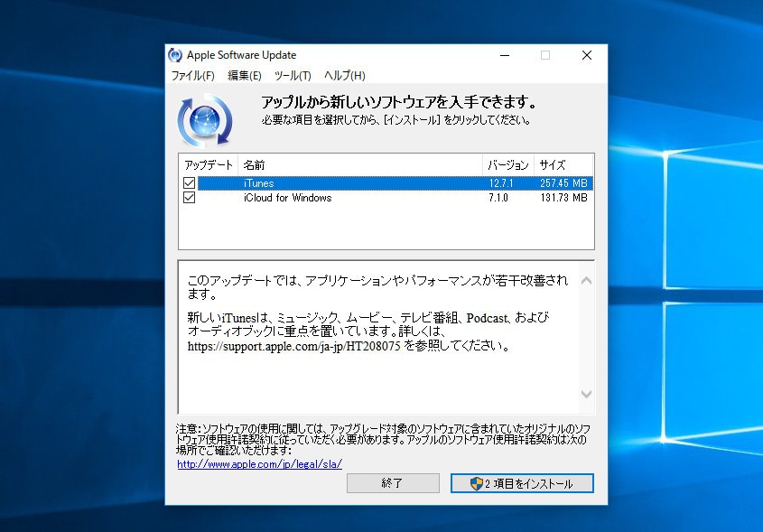The width and height of the screenshot is (763, 532).
Task: Click the 131.73 MB size cell
Action: (563, 198)
